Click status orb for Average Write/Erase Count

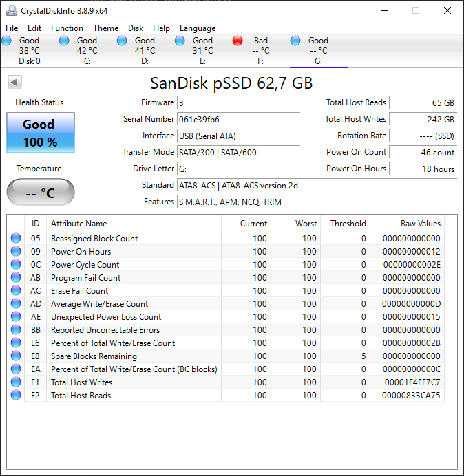point(16,303)
